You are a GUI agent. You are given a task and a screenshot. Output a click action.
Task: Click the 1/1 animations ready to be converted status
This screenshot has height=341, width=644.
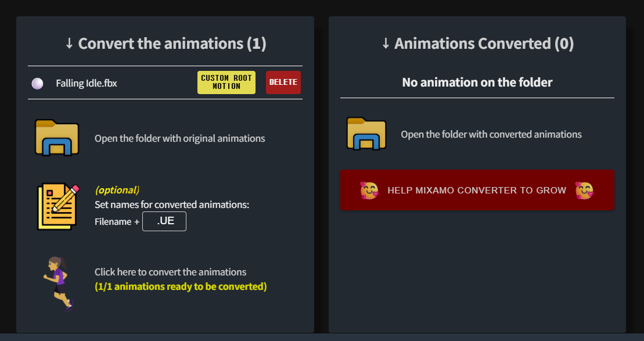pyautogui.click(x=181, y=286)
